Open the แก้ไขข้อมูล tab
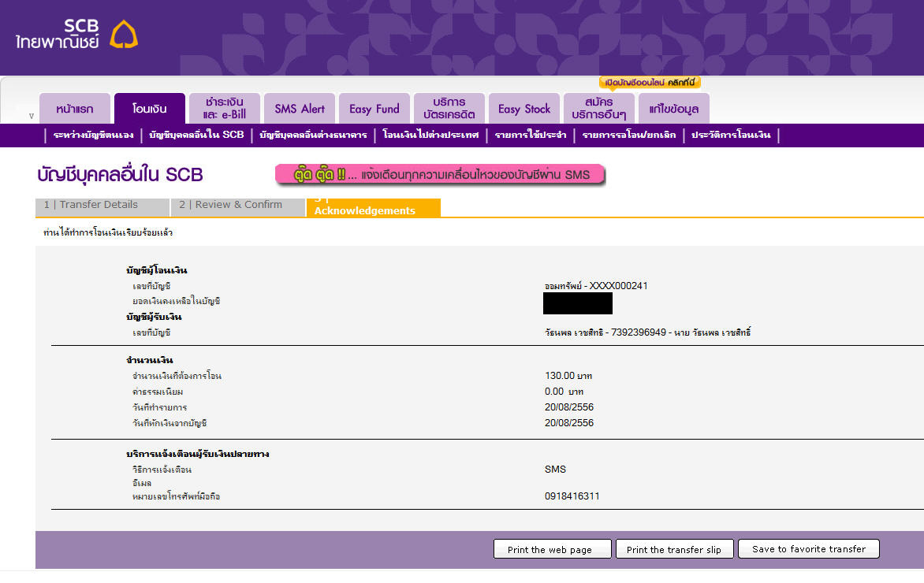 click(x=673, y=109)
